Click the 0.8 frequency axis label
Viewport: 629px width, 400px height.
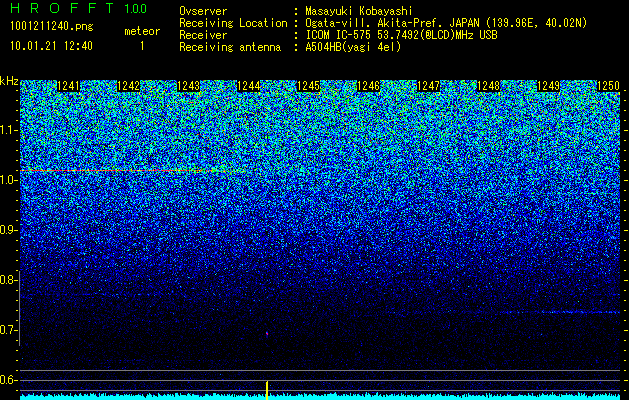[x=8, y=280]
